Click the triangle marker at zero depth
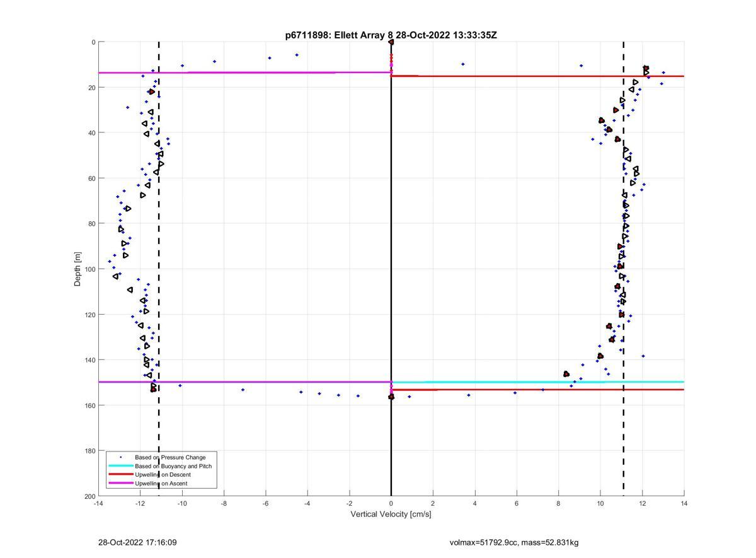Image resolution: width=756 pixels, height=558 pixels. pyautogui.click(x=391, y=42)
